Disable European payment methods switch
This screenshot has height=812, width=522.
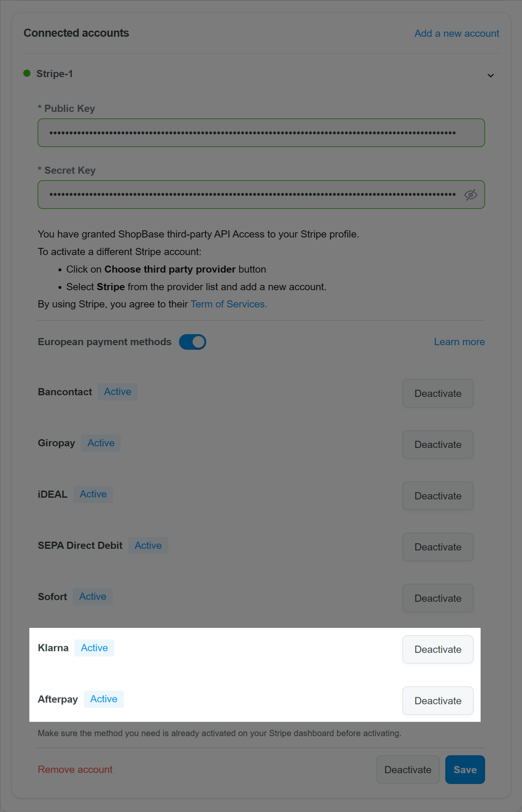tap(192, 342)
